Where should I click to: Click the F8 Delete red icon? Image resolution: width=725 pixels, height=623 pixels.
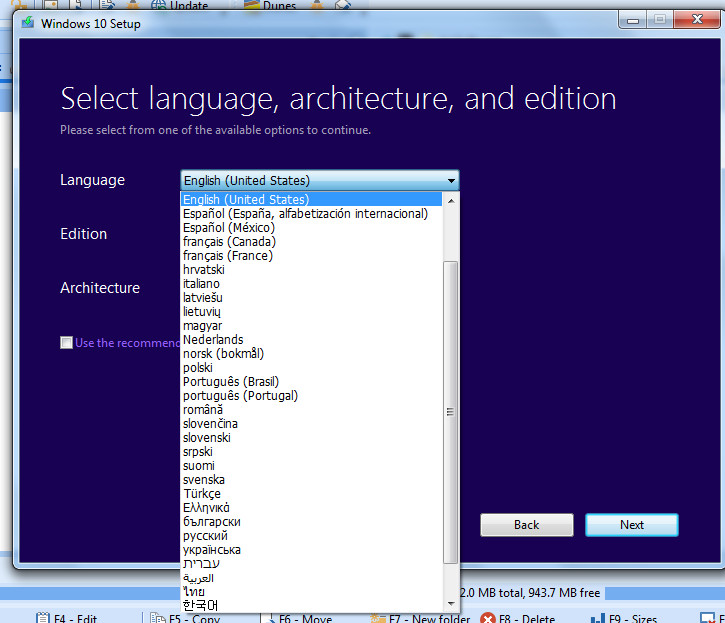(488, 618)
